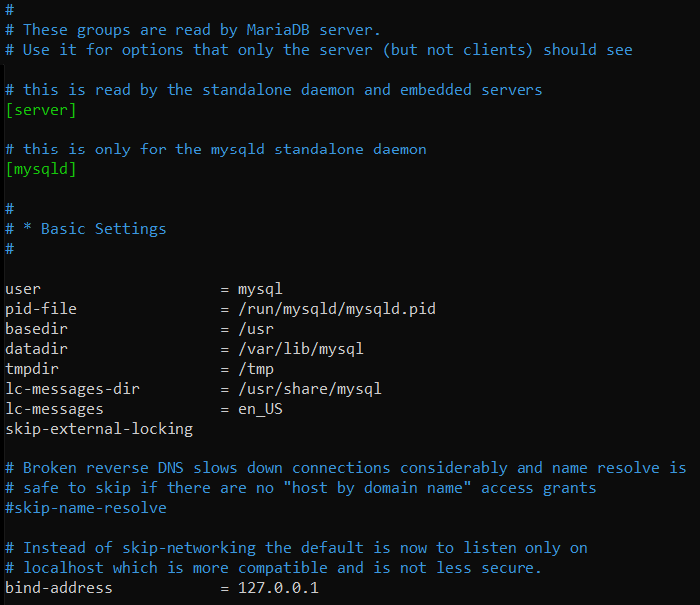This screenshot has height=605, width=700.
Task: Click the bind-address option name
Action: pyautogui.click(x=58, y=588)
